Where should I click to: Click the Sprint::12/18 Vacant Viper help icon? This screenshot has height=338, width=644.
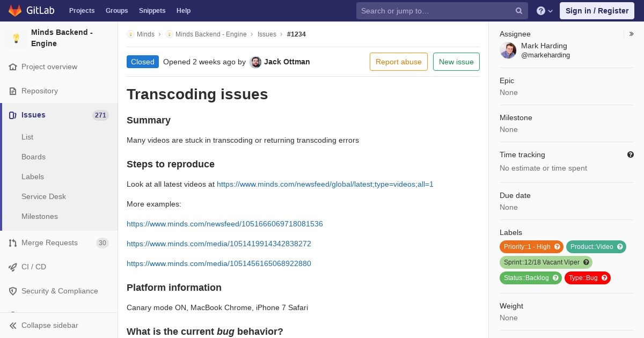tap(586, 262)
